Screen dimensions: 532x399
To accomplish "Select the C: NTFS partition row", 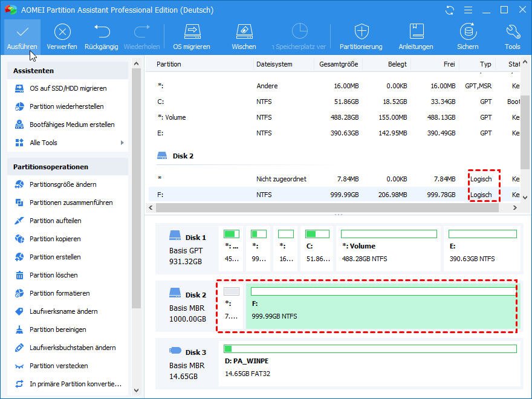I will tap(334, 102).
